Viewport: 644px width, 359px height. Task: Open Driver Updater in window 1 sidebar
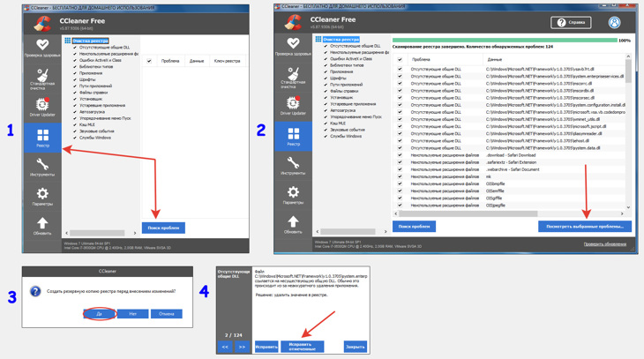42,108
